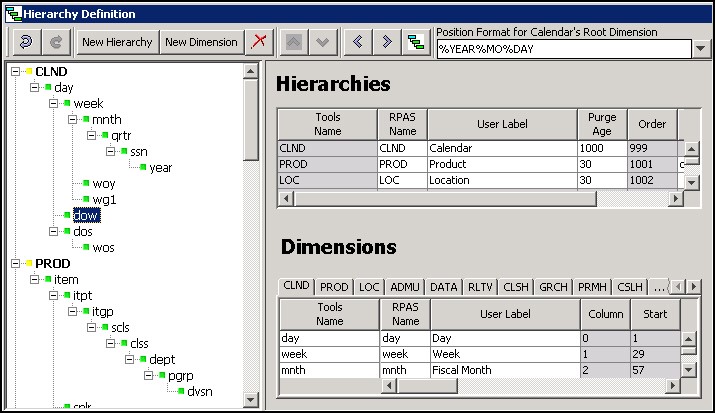Switch to the PRMH dimensions tab
The image size is (715, 413).
(592, 287)
